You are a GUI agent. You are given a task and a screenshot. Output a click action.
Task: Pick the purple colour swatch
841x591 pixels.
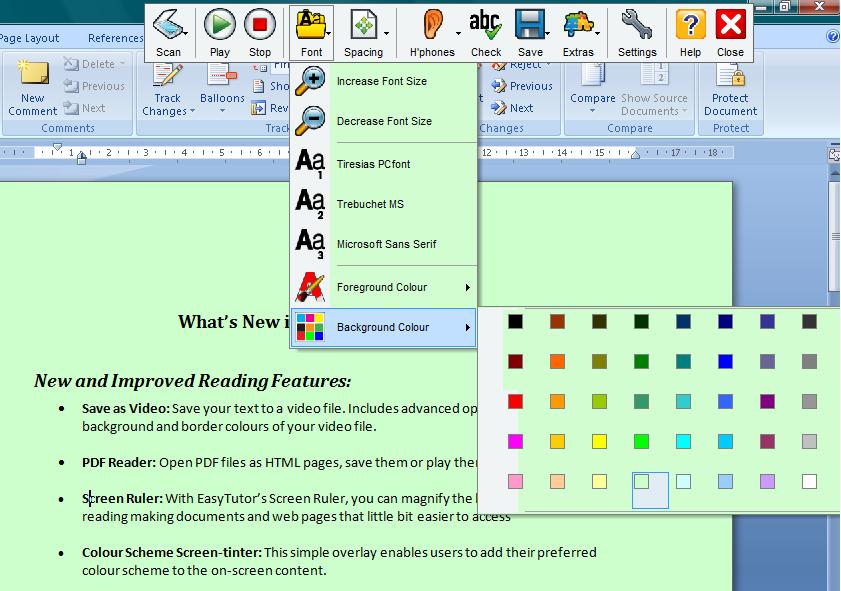[768, 402]
